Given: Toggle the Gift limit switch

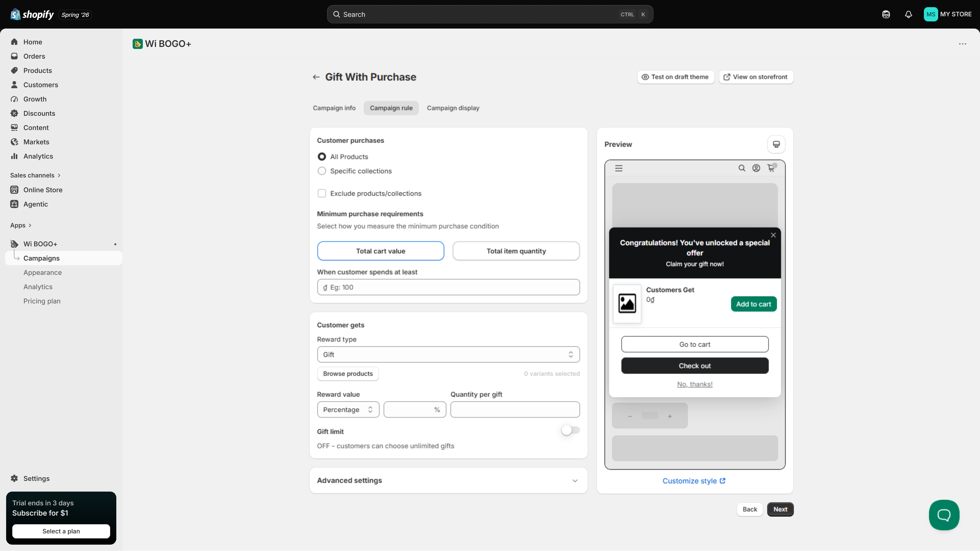Looking at the screenshot, I should tap(570, 430).
